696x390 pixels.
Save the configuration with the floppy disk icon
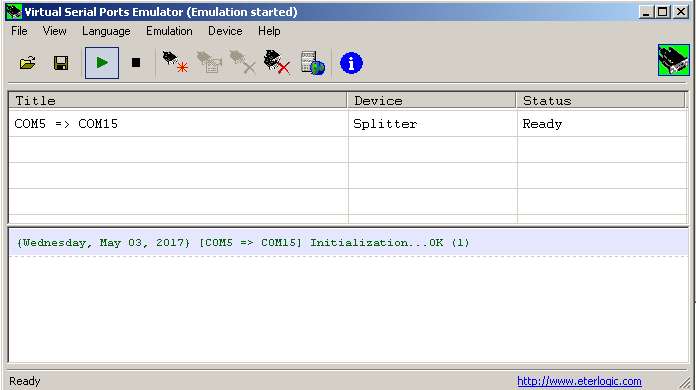[61, 63]
